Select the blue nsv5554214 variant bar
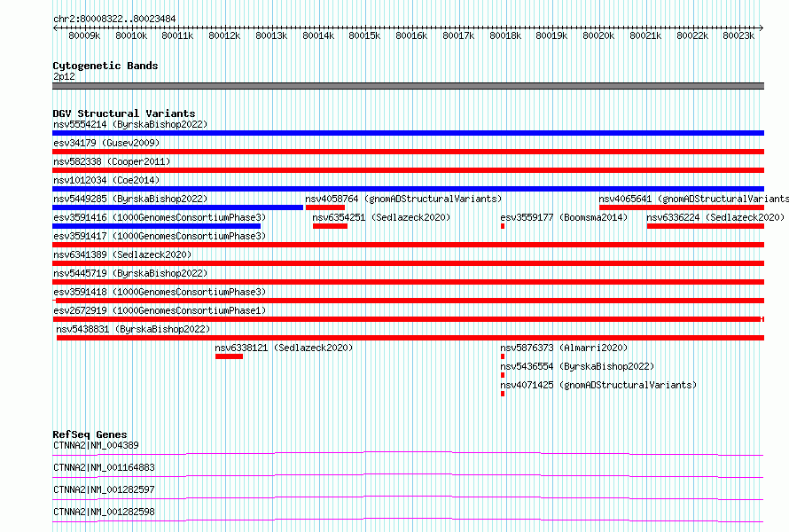Image resolution: width=789 pixels, height=532 pixels. tap(408, 133)
